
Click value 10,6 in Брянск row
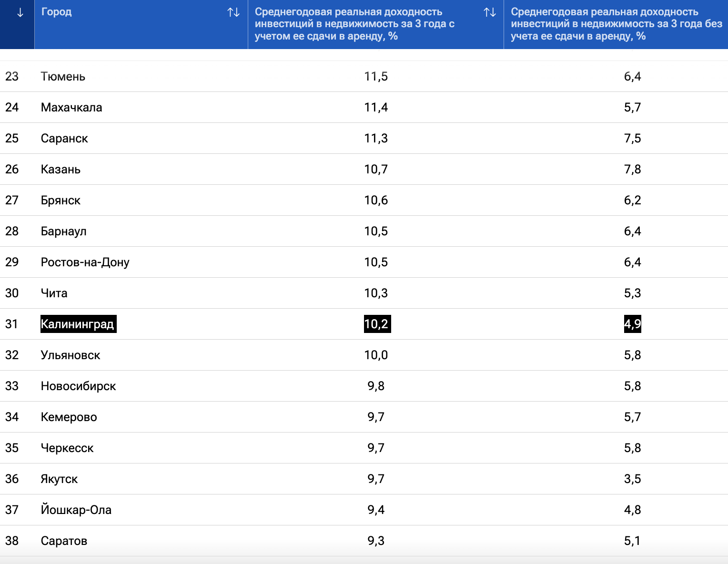click(376, 201)
